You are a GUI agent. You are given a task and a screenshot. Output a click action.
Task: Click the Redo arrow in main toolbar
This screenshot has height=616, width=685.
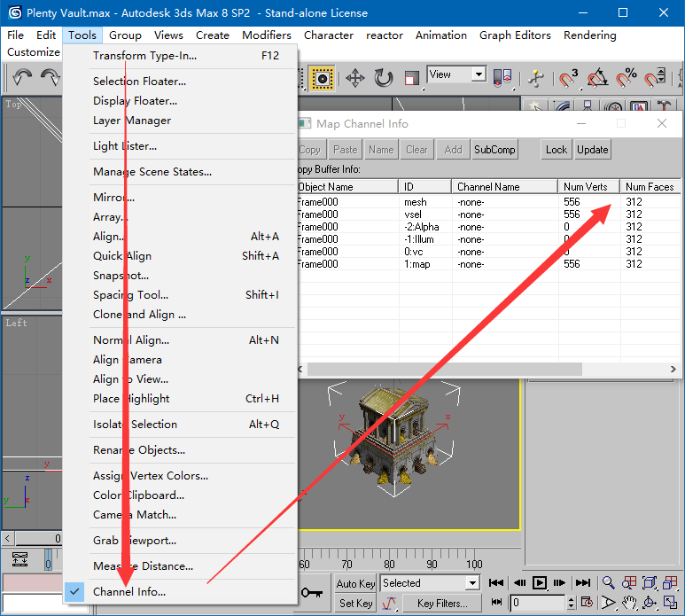(51, 78)
